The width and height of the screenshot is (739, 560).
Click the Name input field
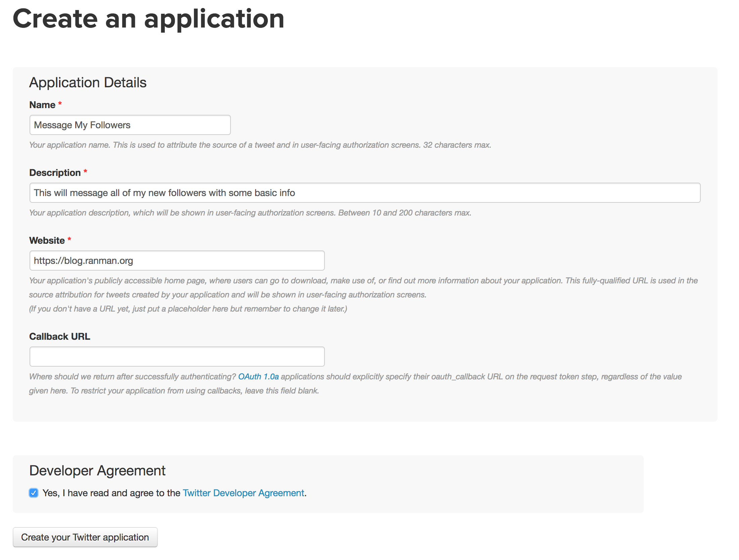(x=130, y=125)
